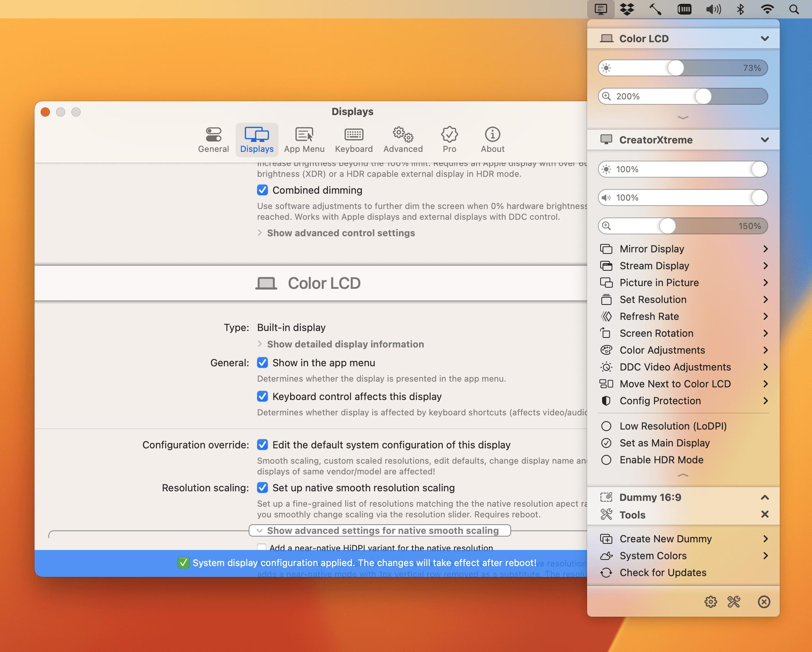Uncheck Combined dimming checkbox

[262, 190]
